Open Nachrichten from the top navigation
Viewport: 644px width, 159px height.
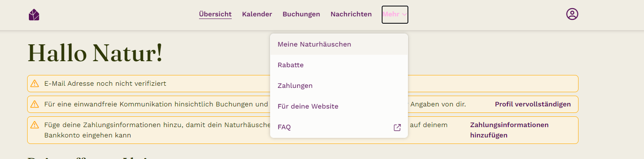(351, 14)
